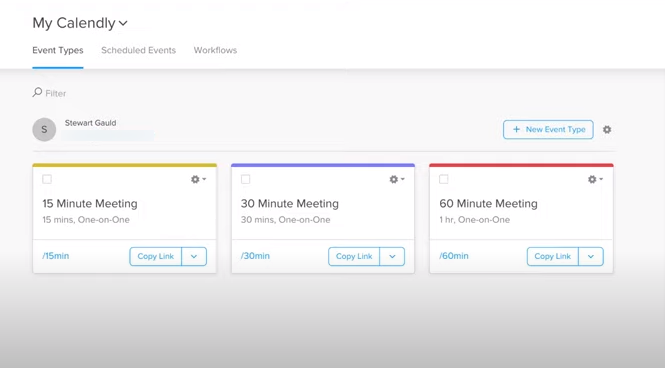This screenshot has width=665, height=368.
Task: Copy link for 15 Minute Meeting
Action: pos(156,256)
